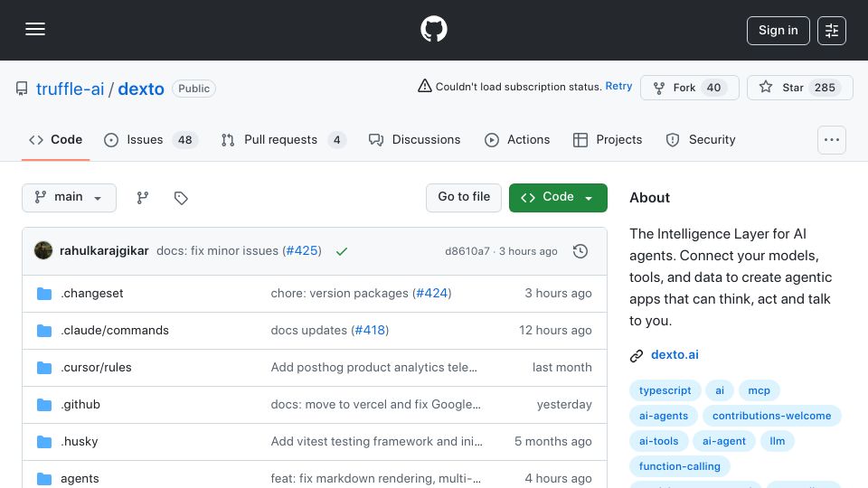
Task: Click the Issues count badge 48
Action: (184, 140)
